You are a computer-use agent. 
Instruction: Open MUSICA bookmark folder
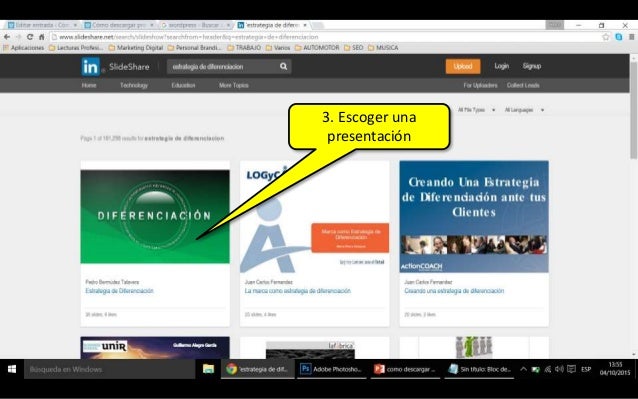point(383,48)
